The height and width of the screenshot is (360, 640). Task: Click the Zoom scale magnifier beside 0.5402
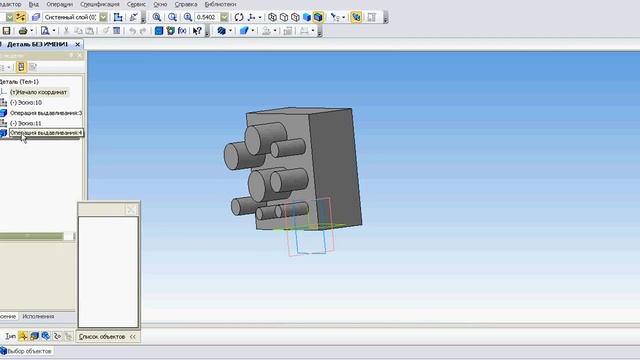(x=188, y=17)
